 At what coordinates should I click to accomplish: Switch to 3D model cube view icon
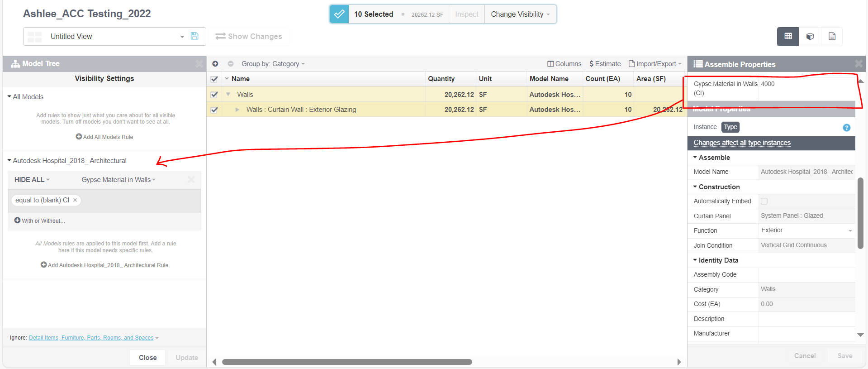[810, 36]
